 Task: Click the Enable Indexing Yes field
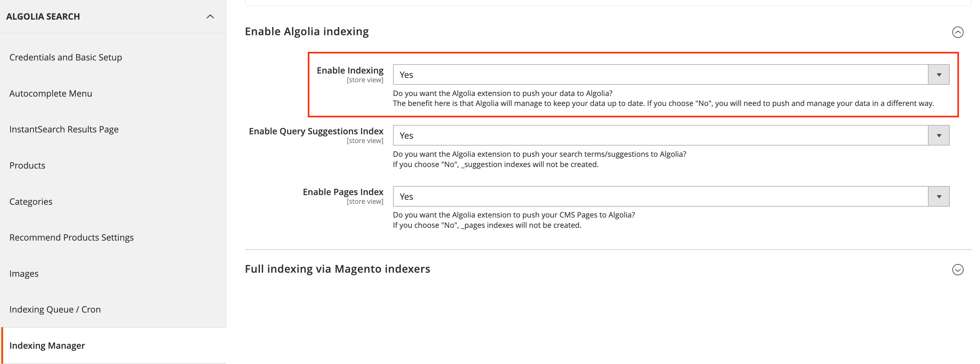click(x=647, y=74)
